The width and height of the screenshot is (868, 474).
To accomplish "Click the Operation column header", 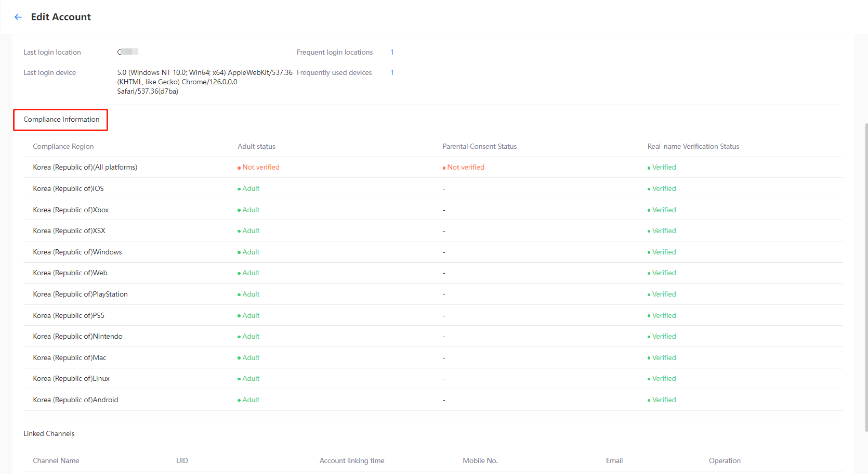I will 725,461.
